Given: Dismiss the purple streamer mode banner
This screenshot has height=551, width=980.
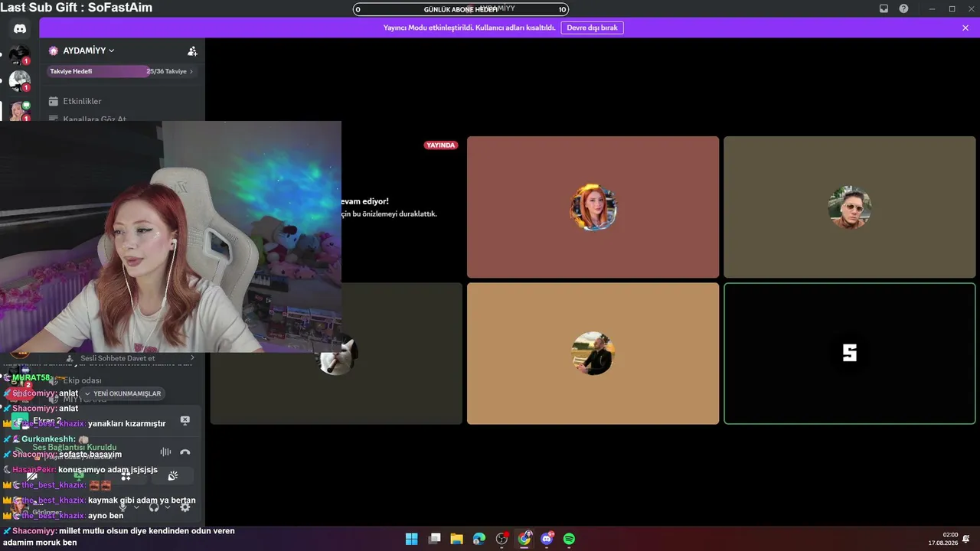Looking at the screenshot, I should point(965,28).
